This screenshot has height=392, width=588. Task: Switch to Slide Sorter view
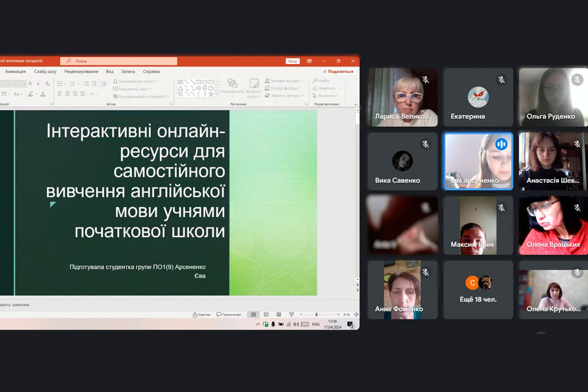point(267,314)
